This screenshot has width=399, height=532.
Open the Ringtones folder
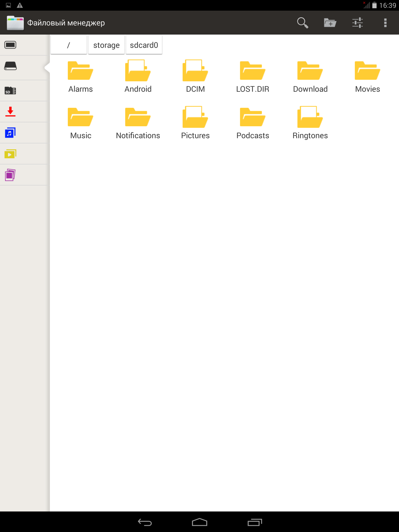(310, 122)
